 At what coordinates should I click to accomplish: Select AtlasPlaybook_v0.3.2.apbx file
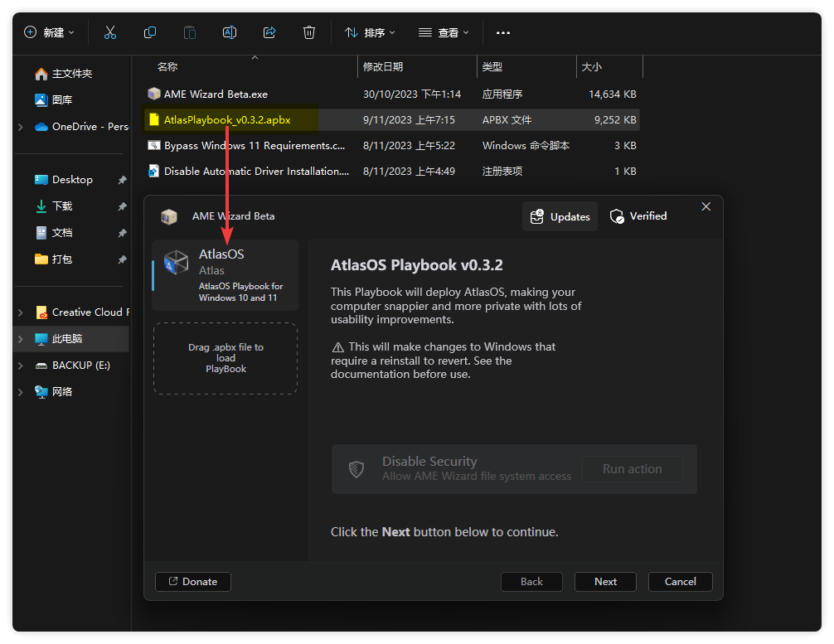(x=227, y=120)
